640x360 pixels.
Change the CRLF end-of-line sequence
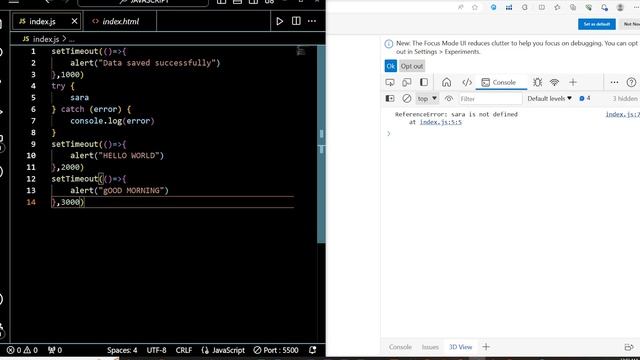184,350
